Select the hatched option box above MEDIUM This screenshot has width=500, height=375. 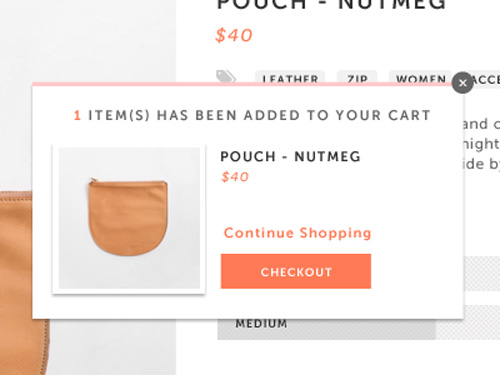482,274
